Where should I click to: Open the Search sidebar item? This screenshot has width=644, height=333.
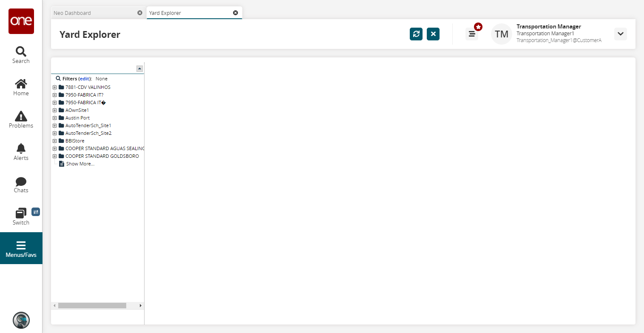[x=21, y=55]
